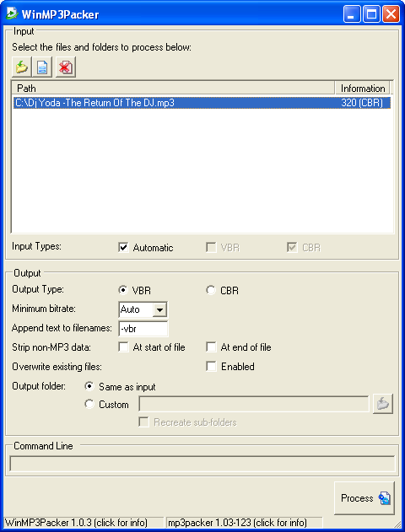Select VBR output type radio button
The width and height of the screenshot is (405, 532).
point(123,290)
